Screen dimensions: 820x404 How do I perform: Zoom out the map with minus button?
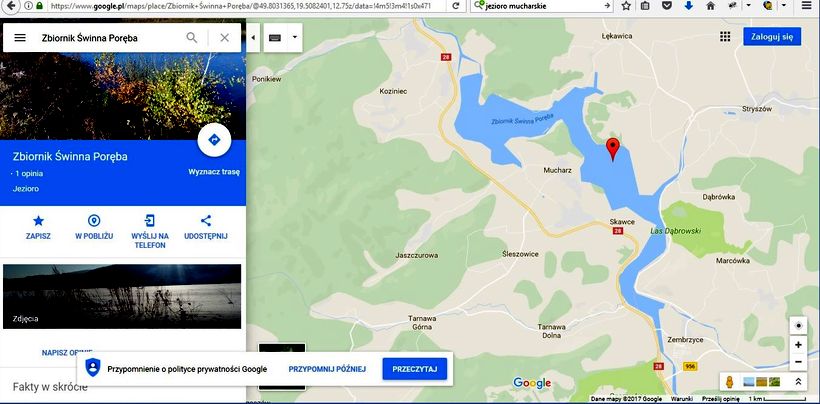[x=797, y=362]
